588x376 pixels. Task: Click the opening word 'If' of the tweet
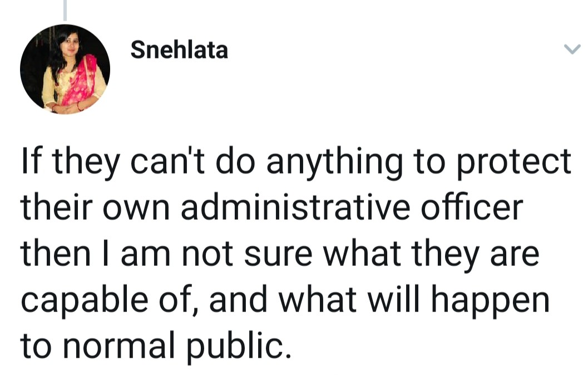(x=29, y=161)
